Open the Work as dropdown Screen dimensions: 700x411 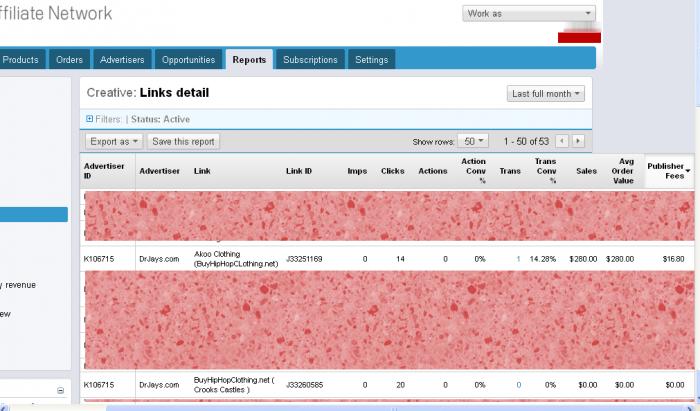coord(529,13)
